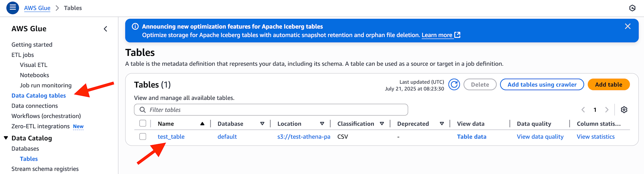This screenshot has width=644, height=174.
Task: Open the hamburger navigation menu icon
Action: coord(13,7)
